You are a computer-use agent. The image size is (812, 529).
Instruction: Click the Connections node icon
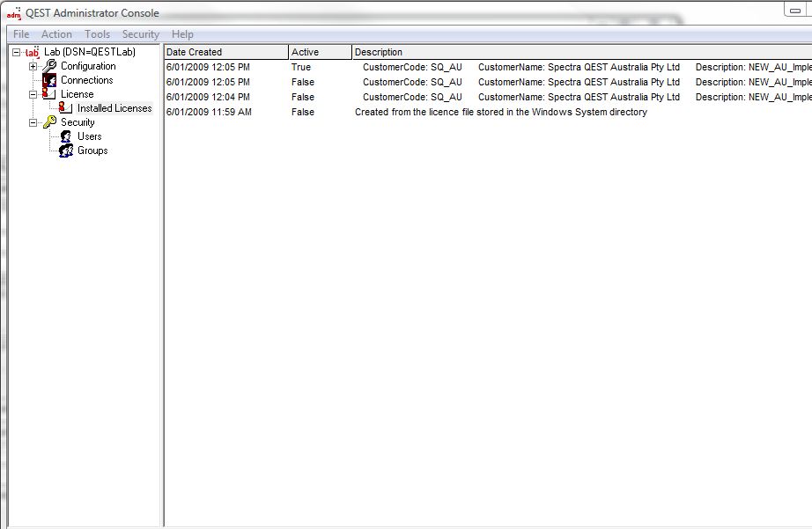pos(49,80)
